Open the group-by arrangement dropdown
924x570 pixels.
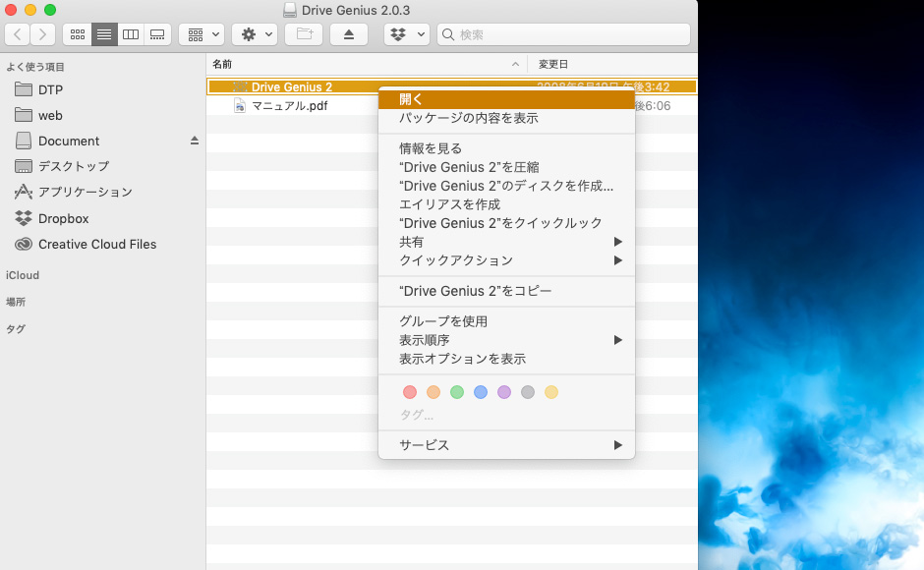(x=202, y=34)
